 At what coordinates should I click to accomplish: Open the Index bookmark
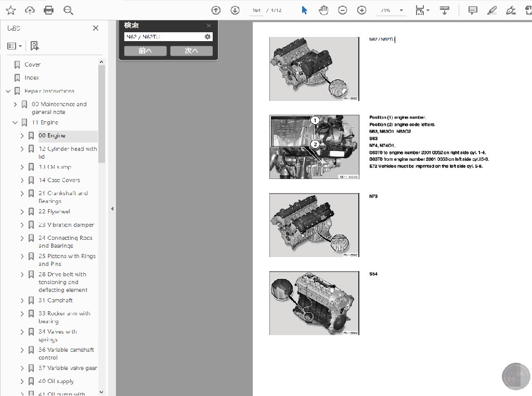[x=32, y=78]
